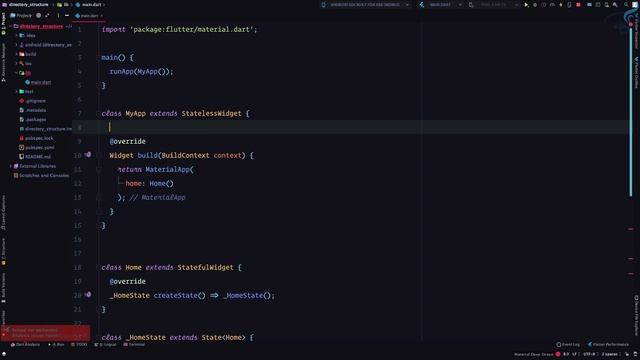Expand the .idea folder
This screenshot has height=360, width=640.
click(17, 36)
